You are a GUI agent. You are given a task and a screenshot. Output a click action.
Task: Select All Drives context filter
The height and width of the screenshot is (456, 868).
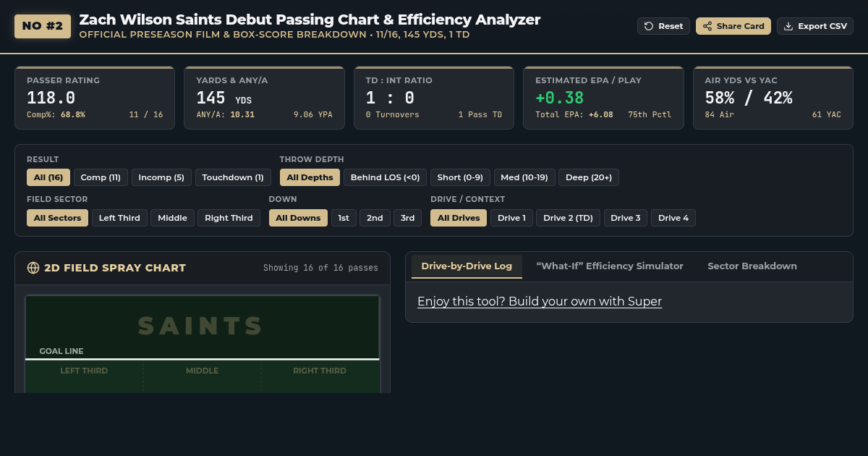tap(459, 218)
